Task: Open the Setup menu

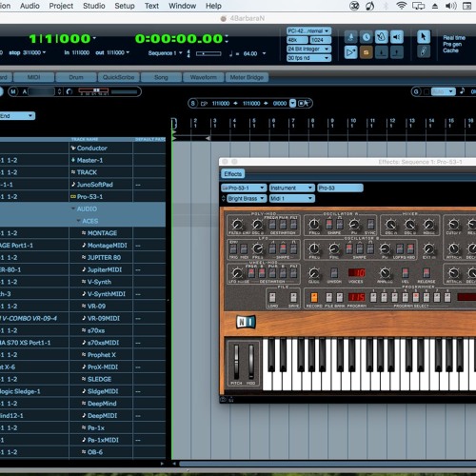Action: pyautogui.click(x=125, y=6)
